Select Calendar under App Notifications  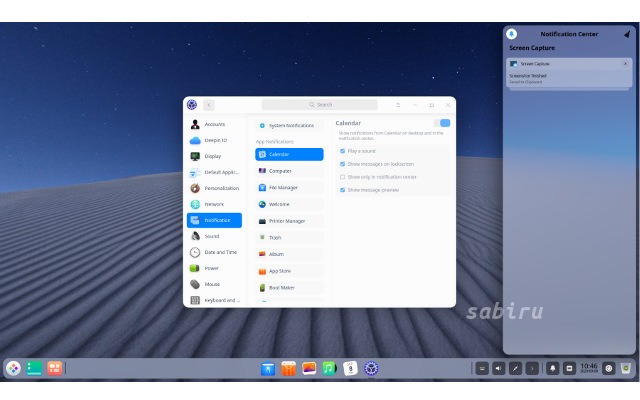[x=289, y=154]
